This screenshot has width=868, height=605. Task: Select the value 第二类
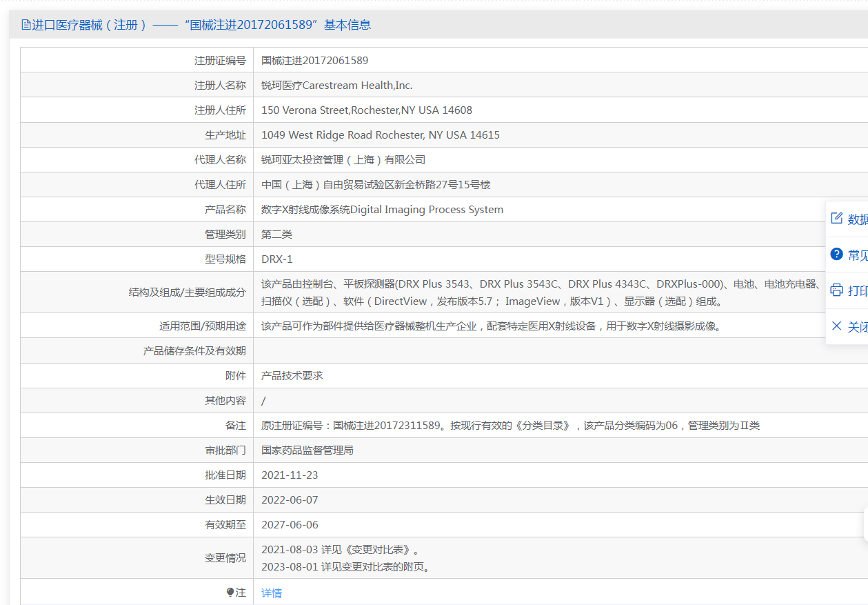277,235
